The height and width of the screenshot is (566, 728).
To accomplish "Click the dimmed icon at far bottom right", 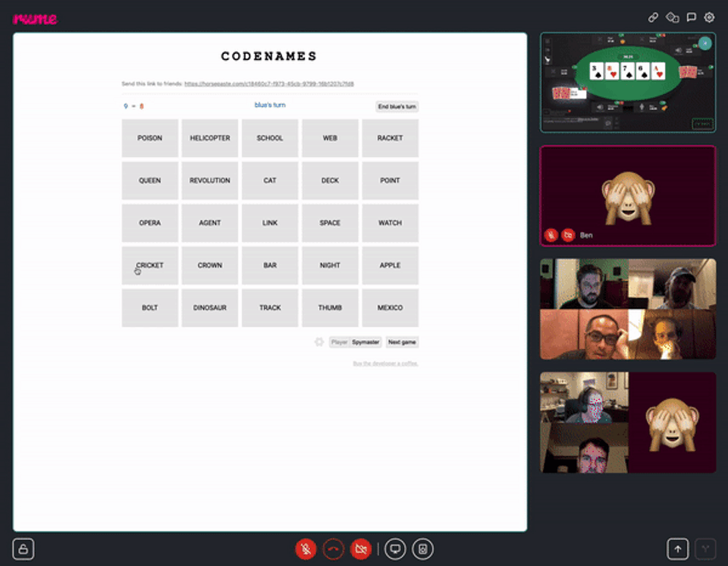I will tap(705, 549).
